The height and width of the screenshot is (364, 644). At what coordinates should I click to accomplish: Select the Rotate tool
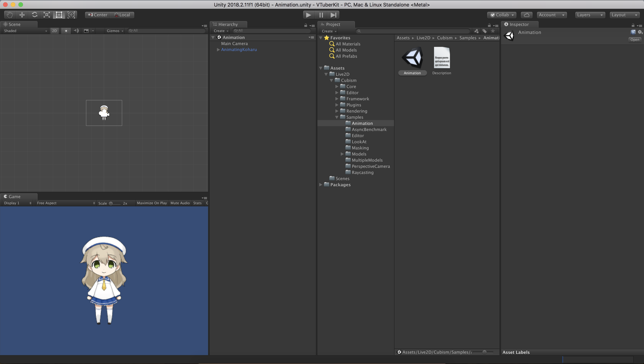click(x=34, y=15)
